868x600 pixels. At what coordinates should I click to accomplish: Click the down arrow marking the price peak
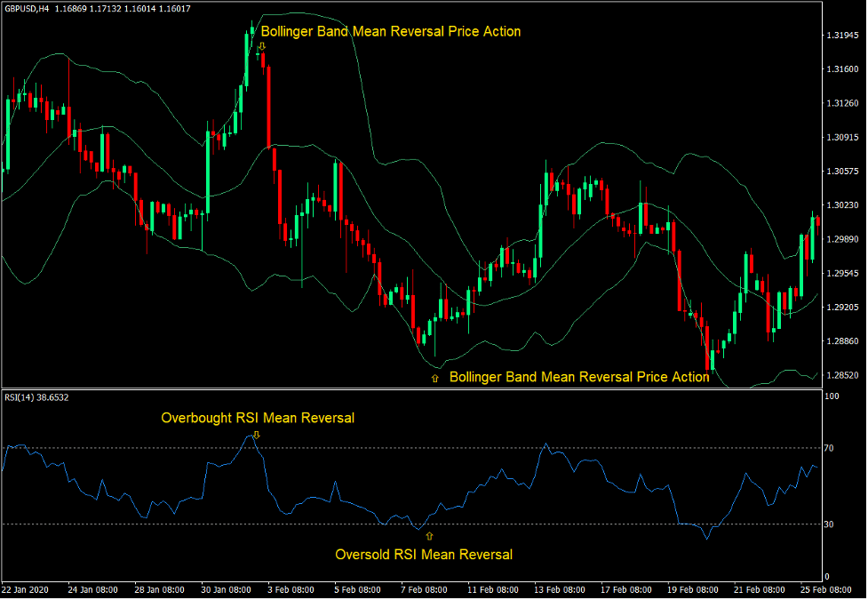[x=262, y=45]
